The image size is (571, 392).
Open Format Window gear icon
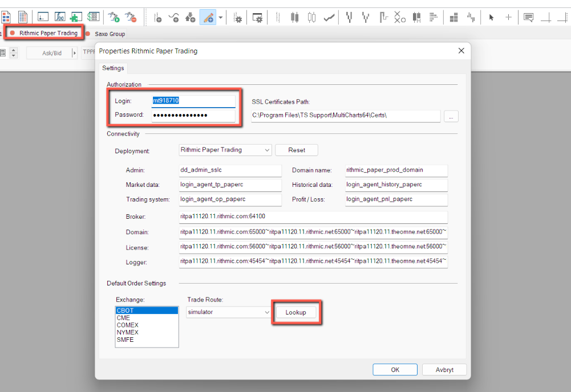point(257,18)
